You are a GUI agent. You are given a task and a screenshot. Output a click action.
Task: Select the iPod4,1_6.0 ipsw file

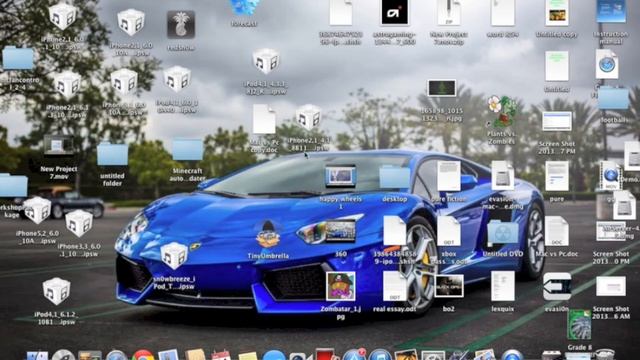(177, 79)
